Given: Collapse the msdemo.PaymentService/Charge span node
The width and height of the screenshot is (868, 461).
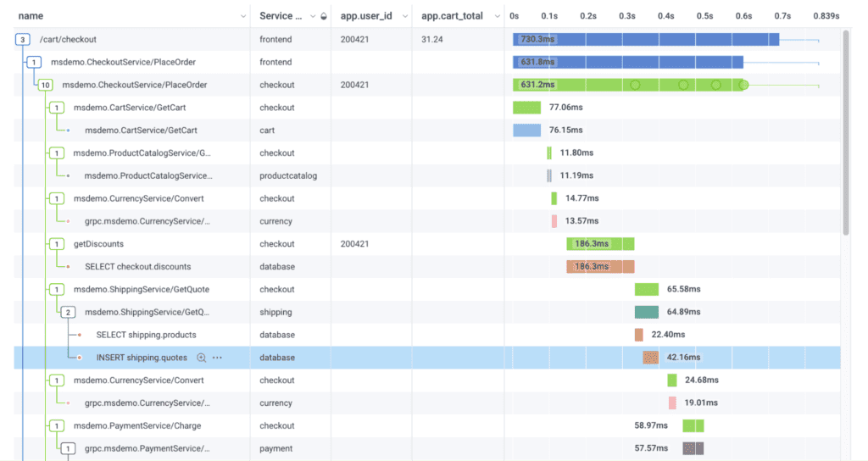Looking at the screenshot, I should pos(57,425).
